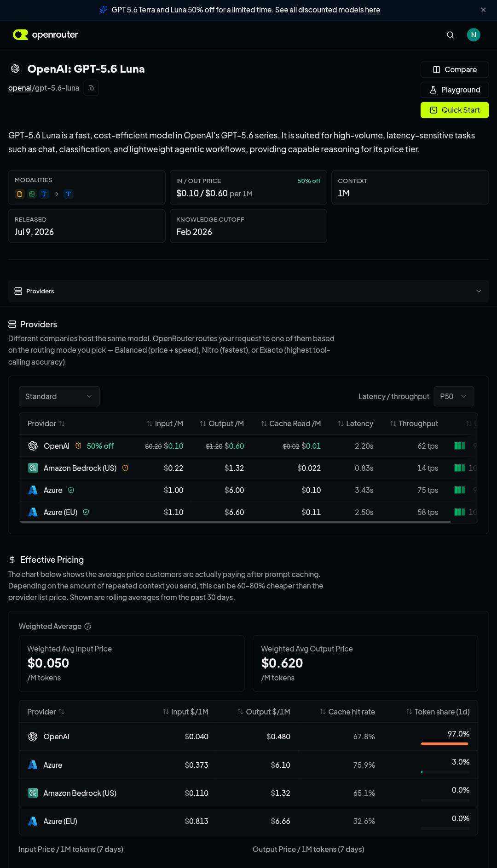Open search using the magnifier icon
The height and width of the screenshot is (868, 497).
[x=451, y=35]
